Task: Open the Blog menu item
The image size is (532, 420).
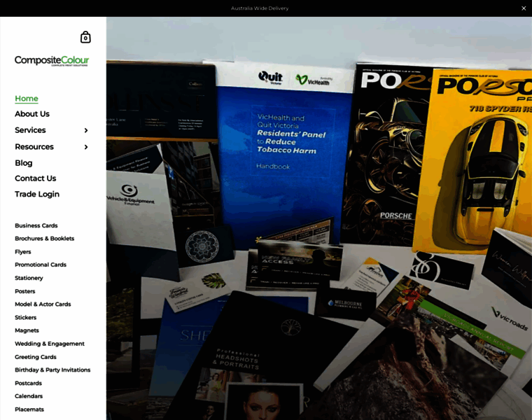Action: coord(24,163)
